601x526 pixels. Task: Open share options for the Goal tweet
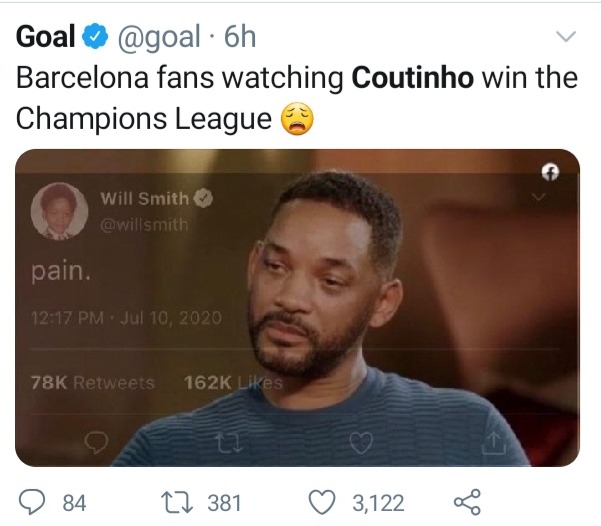tap(468, 502)
